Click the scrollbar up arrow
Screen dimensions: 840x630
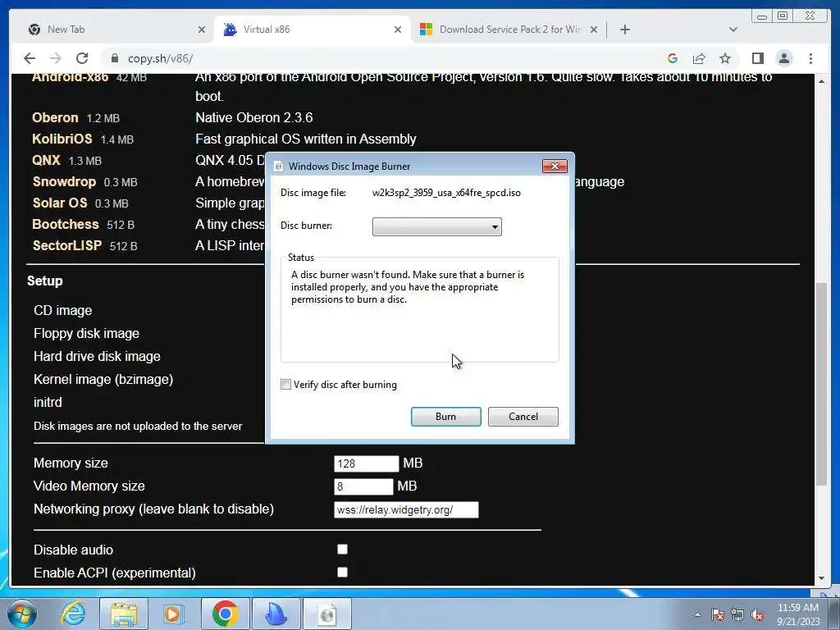(x=821, y=81)
